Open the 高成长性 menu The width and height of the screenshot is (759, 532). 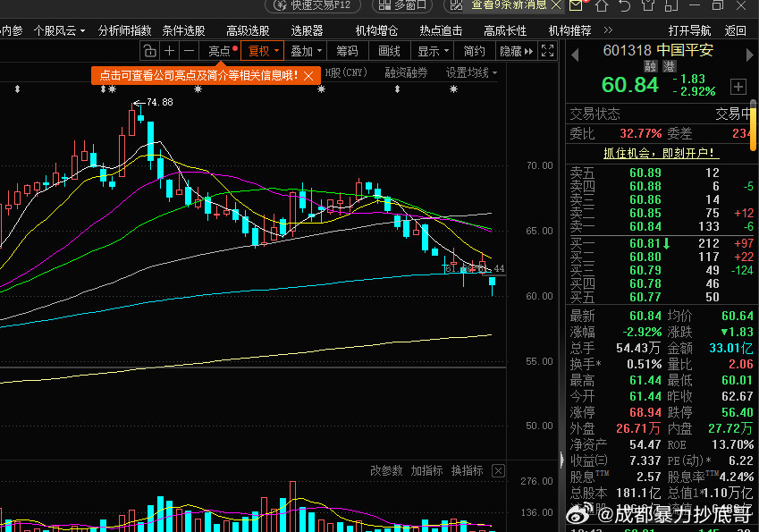[x=505, y=30]
